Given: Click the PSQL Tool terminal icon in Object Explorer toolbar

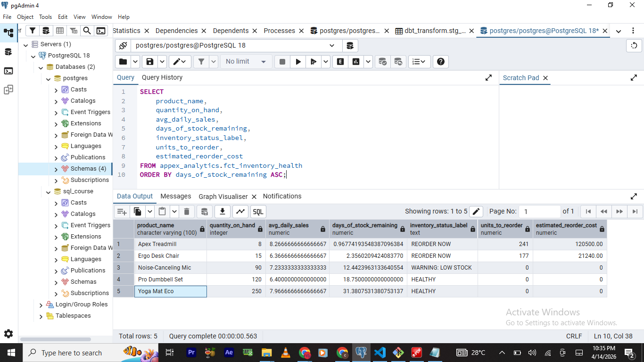Looking at the screenshot, I should pos(101,31).
